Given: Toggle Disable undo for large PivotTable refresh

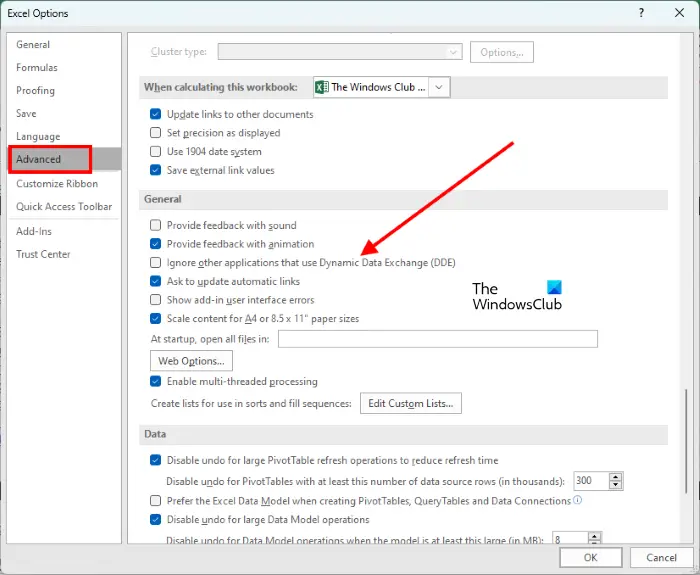Looking at the screenshot, I should (155, 460).
